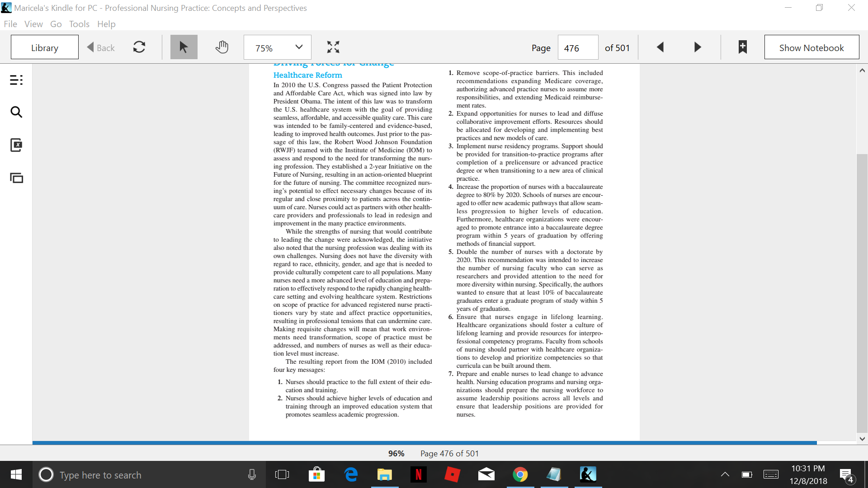Bookmark this page
The image size is (868, 488).
coord(742,47)
